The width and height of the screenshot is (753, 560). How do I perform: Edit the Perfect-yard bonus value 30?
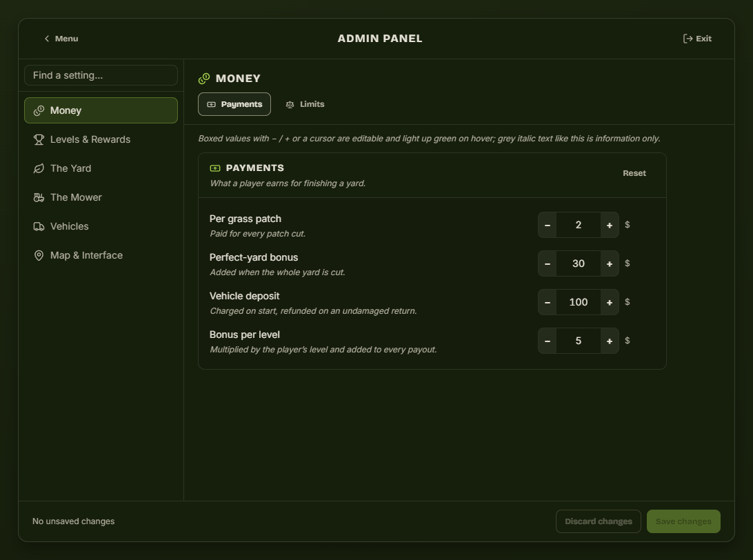(x=578, y=263)
